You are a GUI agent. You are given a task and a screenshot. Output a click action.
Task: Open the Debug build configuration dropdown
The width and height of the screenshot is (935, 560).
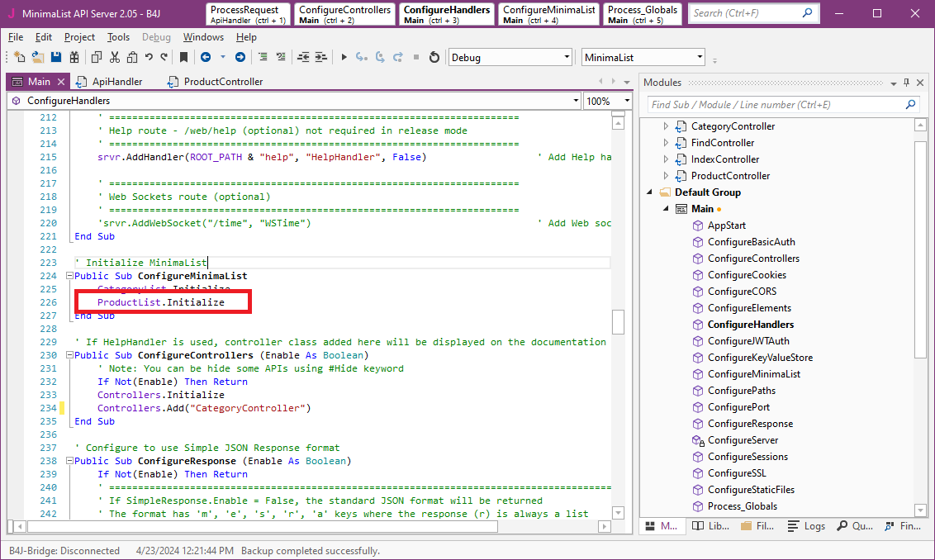pos(567,57)
